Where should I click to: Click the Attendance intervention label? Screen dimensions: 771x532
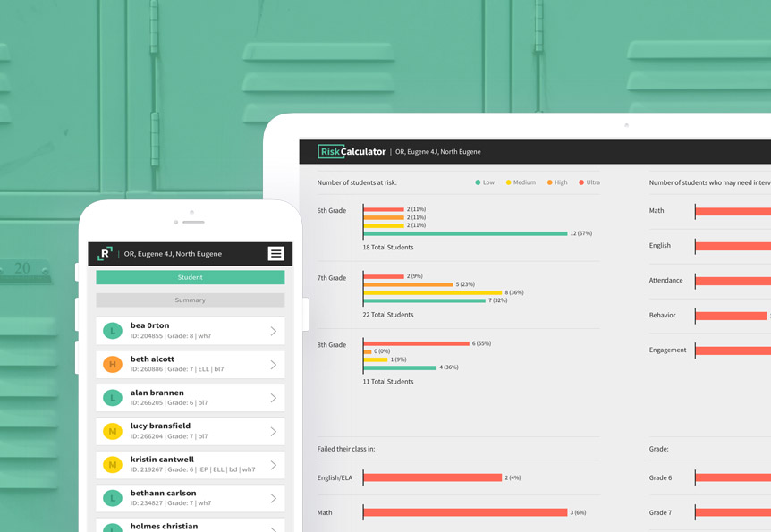(665, 280)
